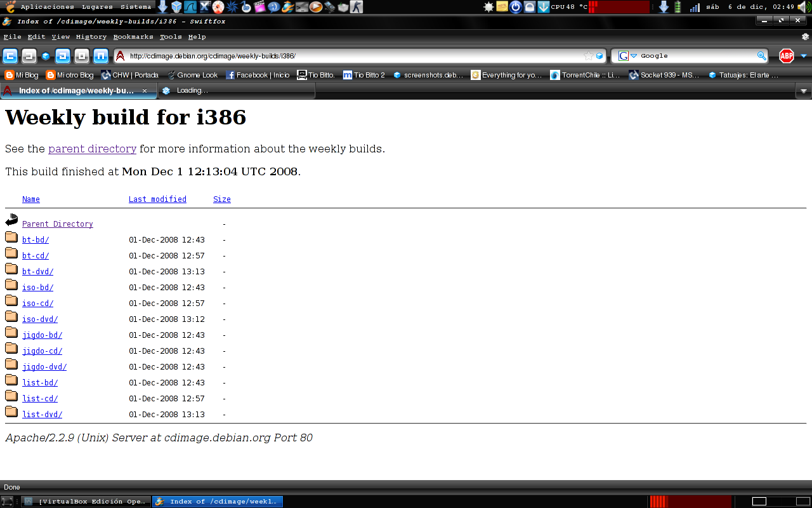This screenshot has height=508, width=812.
Task: Click the blue cube icon in the address bar
Action: coord(599,56)
